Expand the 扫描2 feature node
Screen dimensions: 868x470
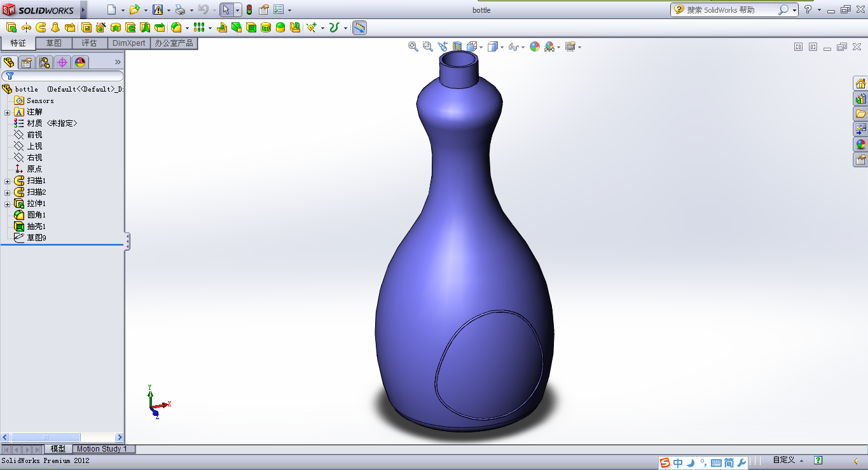7,192
